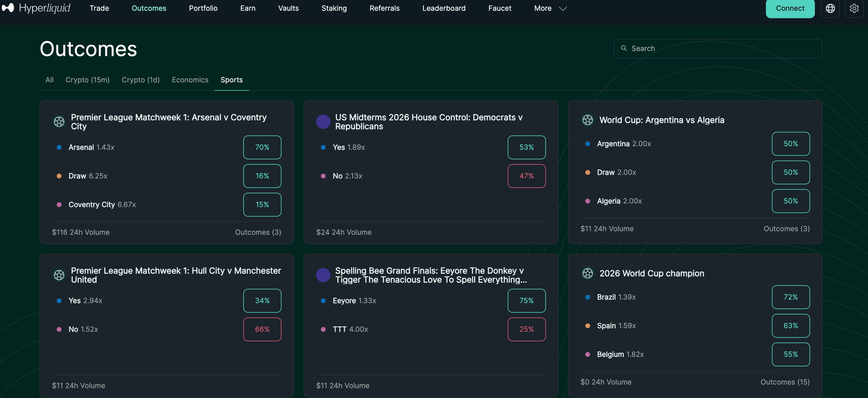Viewport: 868px width, 398px height.
Task: Click the Connect wallet button
Action: [790, 8]
